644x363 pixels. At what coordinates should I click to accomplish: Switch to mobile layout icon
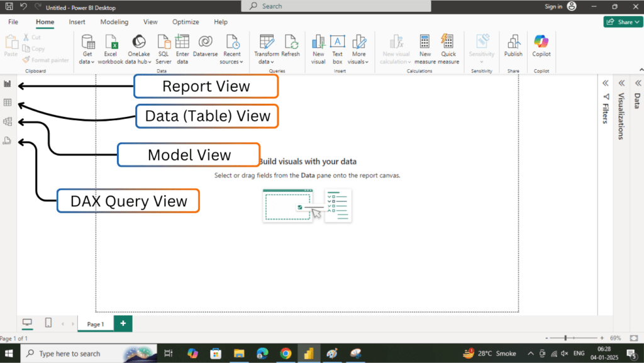(x=48, y=323)
